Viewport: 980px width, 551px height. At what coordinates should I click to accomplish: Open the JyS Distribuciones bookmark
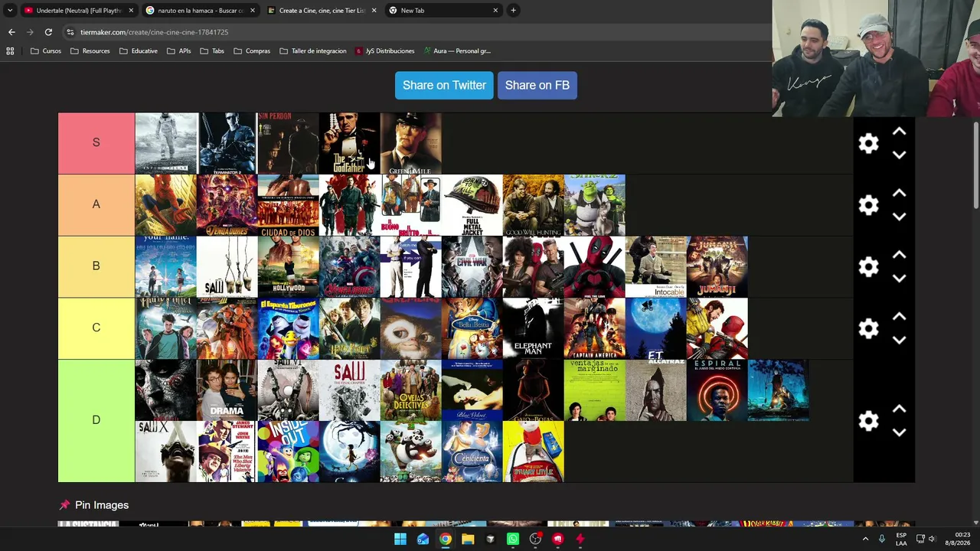384,51
